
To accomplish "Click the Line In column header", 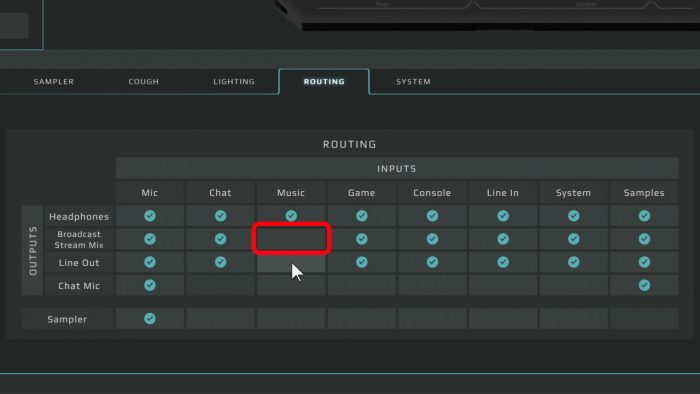I will click(x=503, y=193).
